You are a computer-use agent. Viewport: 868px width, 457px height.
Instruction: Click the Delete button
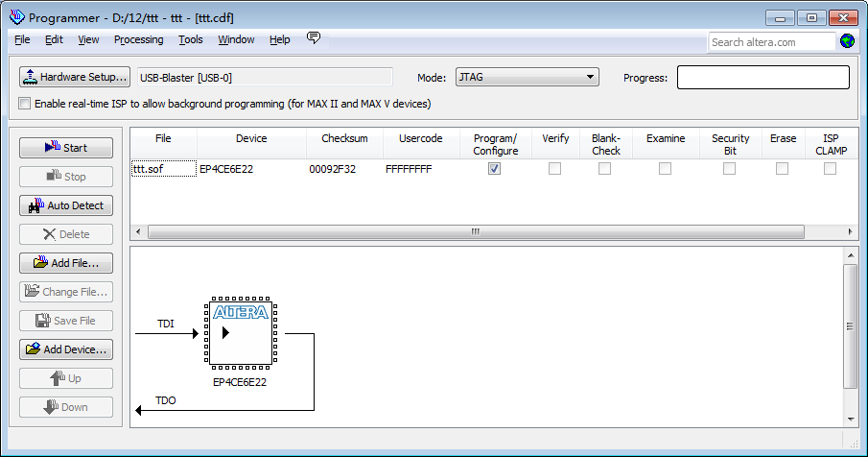point(66,234)
